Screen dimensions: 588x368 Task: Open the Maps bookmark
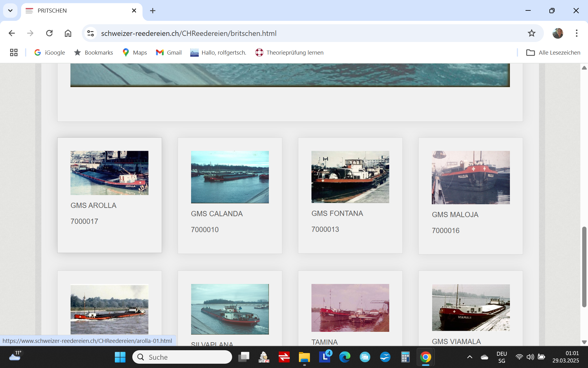point(135,52)
